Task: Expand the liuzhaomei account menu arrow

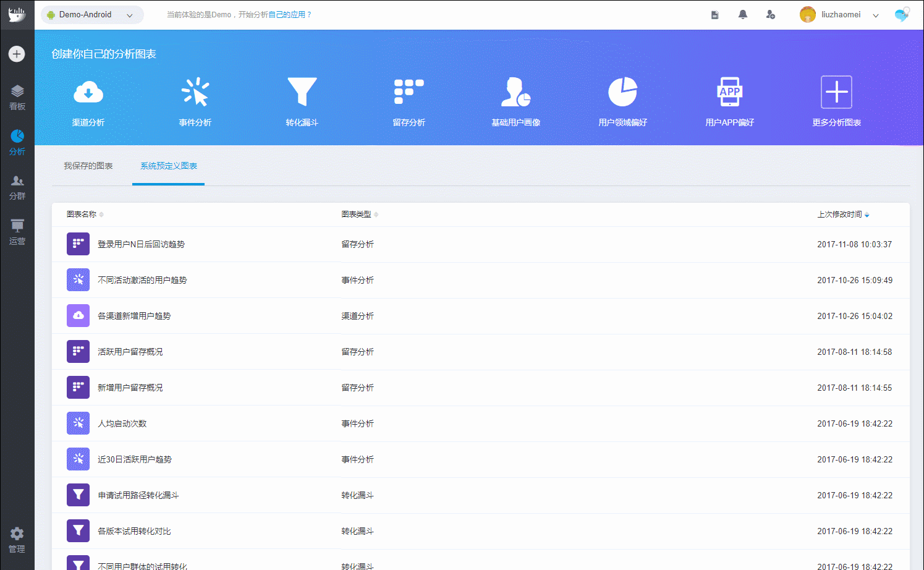Action: pyautogui.click(x=876, y=15)
